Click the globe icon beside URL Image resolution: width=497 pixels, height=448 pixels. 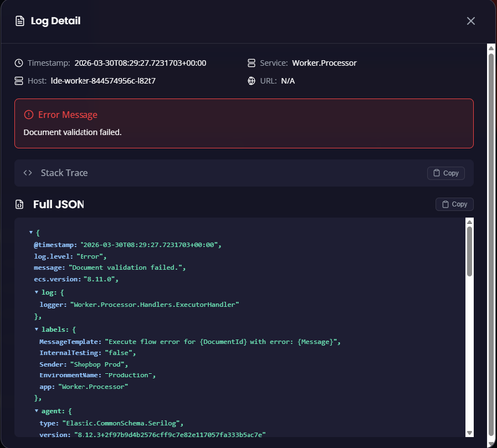(251, 81)
